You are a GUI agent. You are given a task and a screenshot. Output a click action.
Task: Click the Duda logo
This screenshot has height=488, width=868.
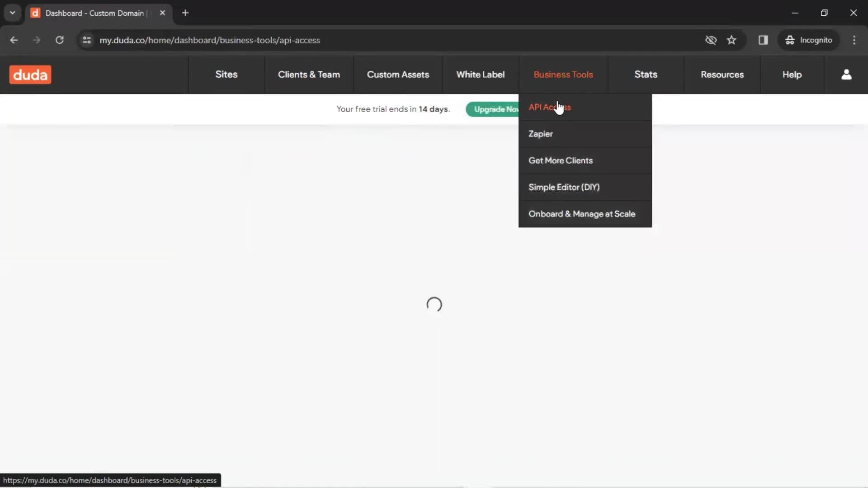coord(30,75)
